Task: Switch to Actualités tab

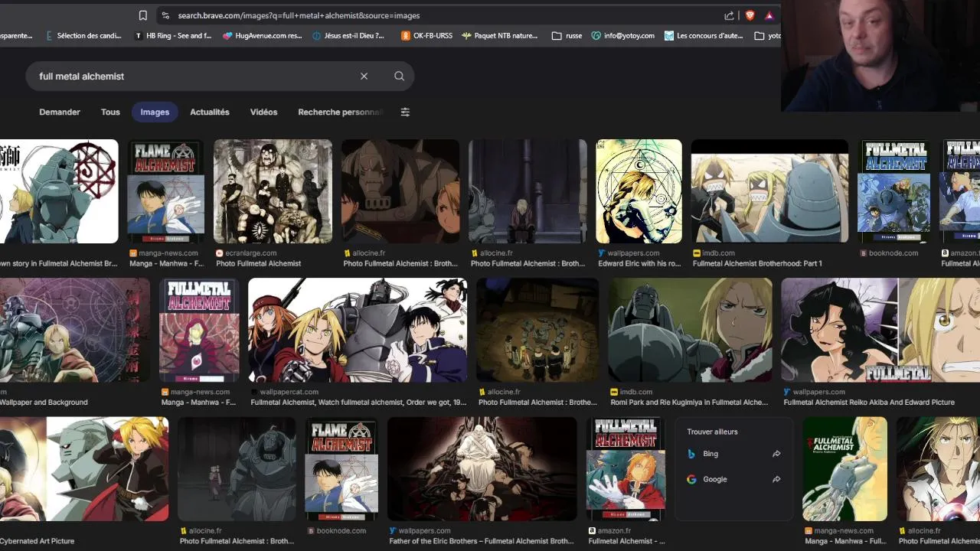Action: tap(210, 112)
